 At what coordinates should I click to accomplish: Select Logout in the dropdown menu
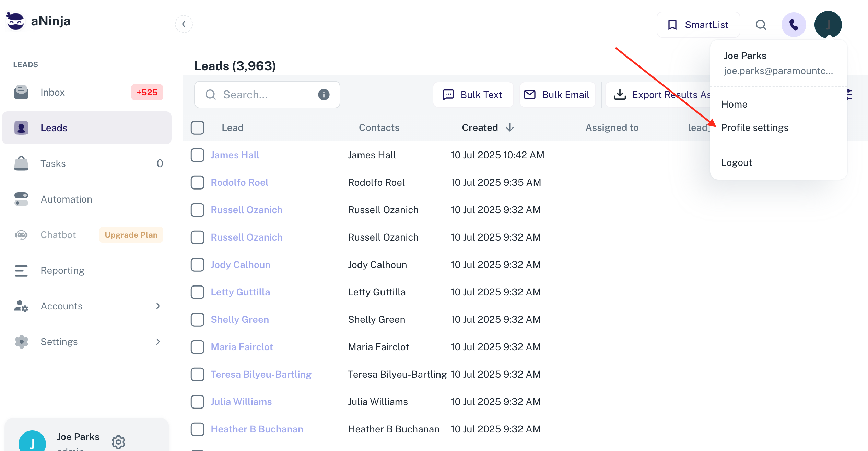[x=736, y=162]
